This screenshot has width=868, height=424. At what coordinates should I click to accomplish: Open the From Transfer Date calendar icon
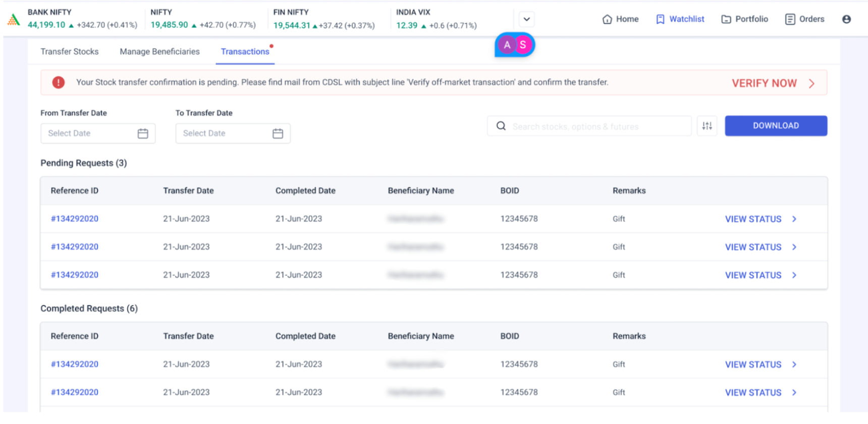point(143,133)
